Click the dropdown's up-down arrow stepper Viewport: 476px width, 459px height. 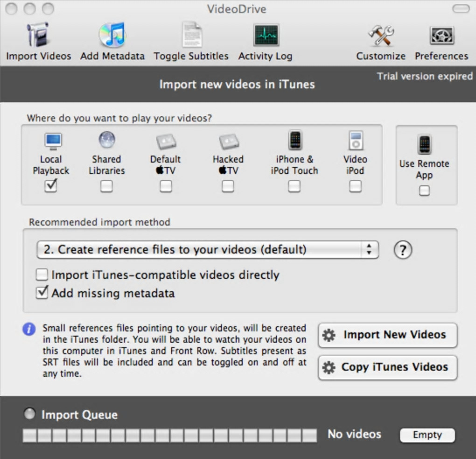click(369, 250)
